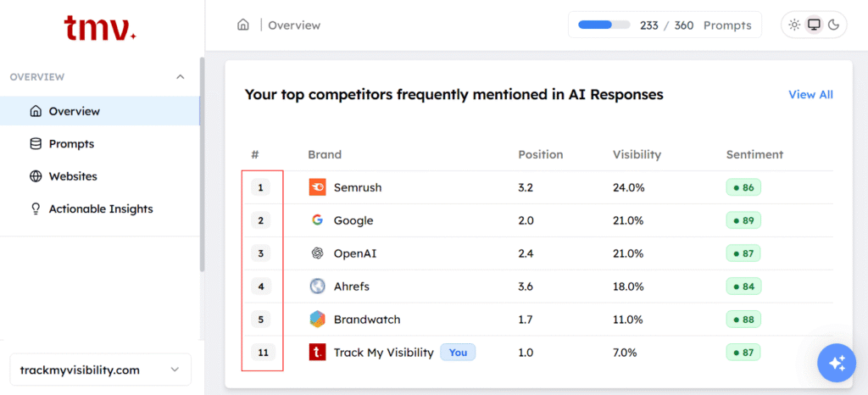The image size is (868, 395).
Task: Click Semrush sentiment score 86
Action: coord(743,187)
